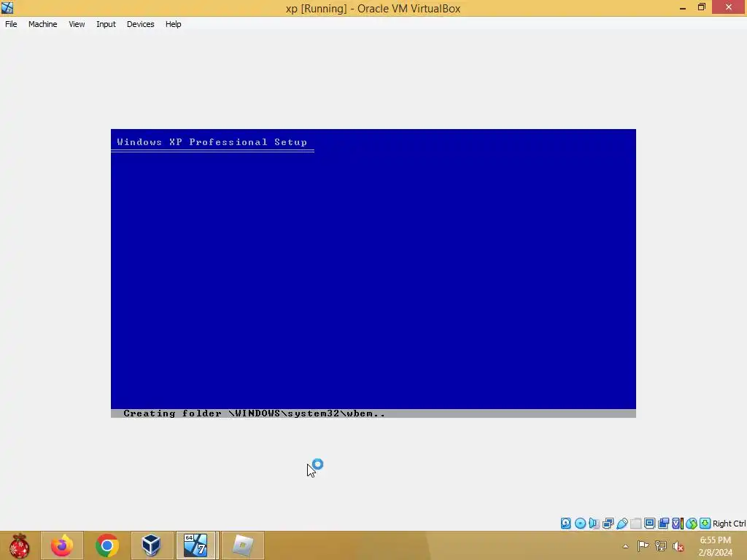Viewport: 747px width, 560px height.
Task: Click the network adapters indicator icon
Action: tap(608, 524)
